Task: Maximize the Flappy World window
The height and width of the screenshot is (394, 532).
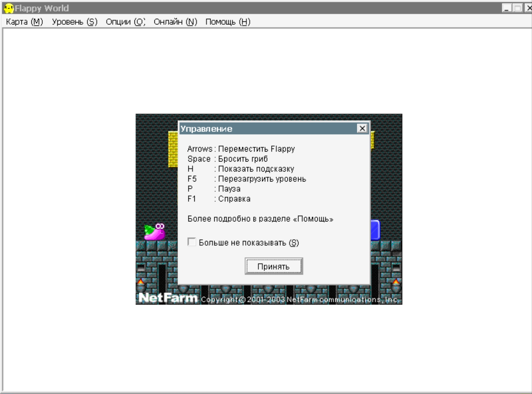Action: pyautogui.click(x=518, y=8)
